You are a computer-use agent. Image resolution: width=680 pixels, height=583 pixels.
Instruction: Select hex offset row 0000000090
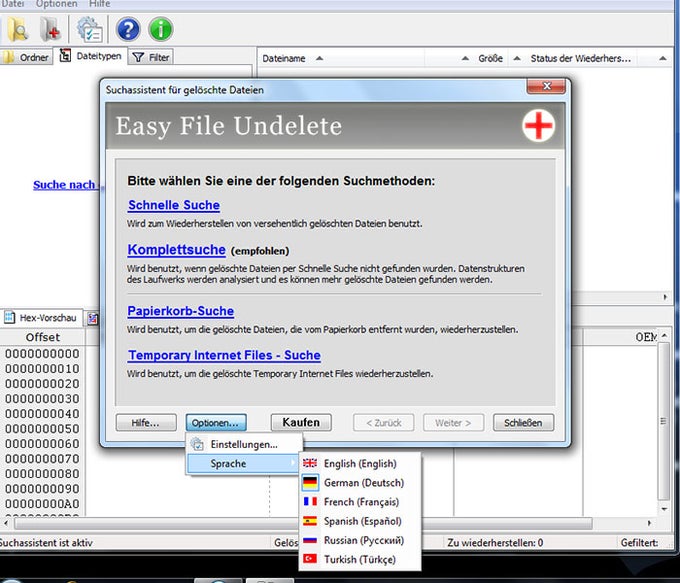pos(42,488)
